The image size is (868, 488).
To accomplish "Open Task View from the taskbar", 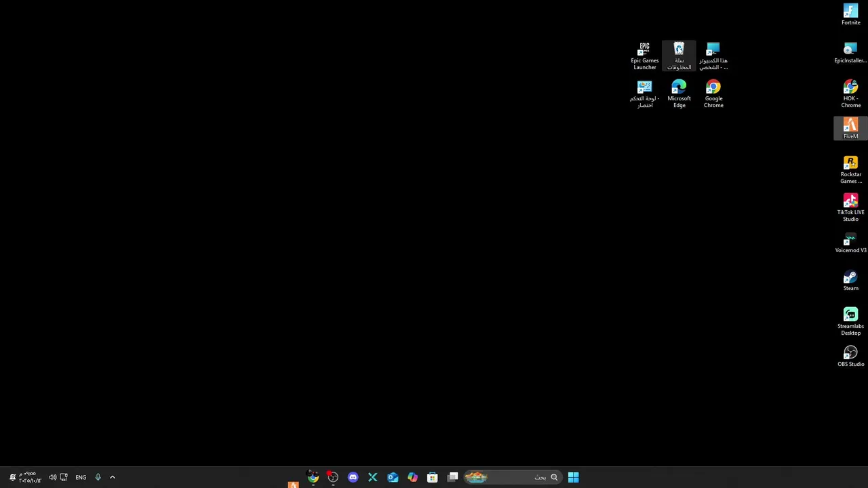I will tap(452, 477).
